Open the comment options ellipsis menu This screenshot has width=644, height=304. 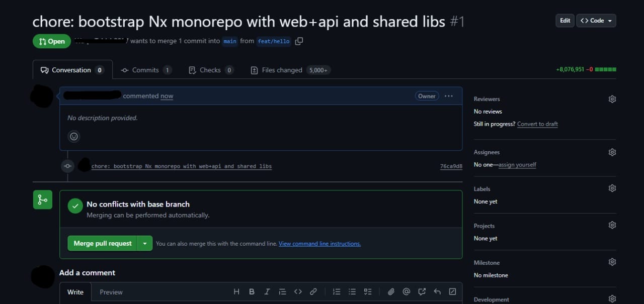(x=448, y=96)
